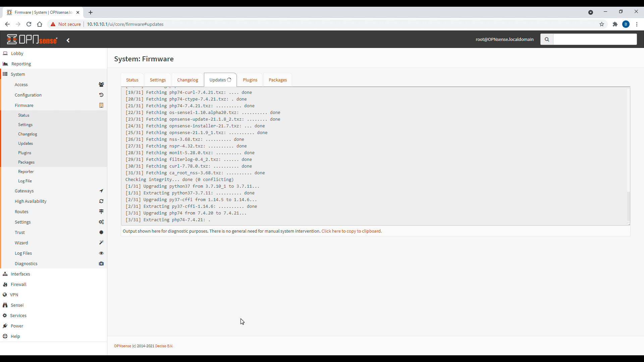Focus the top search field
Screen dimensions: 644x362
point(595,40)
